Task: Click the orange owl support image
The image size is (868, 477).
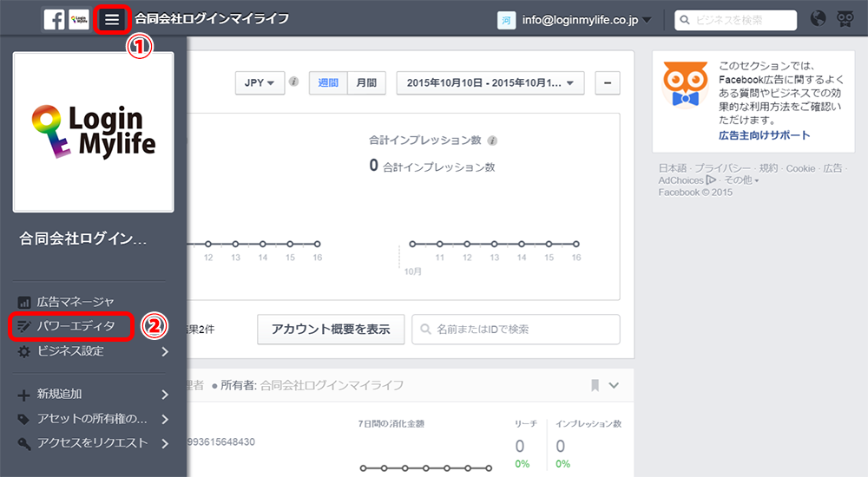Action: [x=686, y=84]
